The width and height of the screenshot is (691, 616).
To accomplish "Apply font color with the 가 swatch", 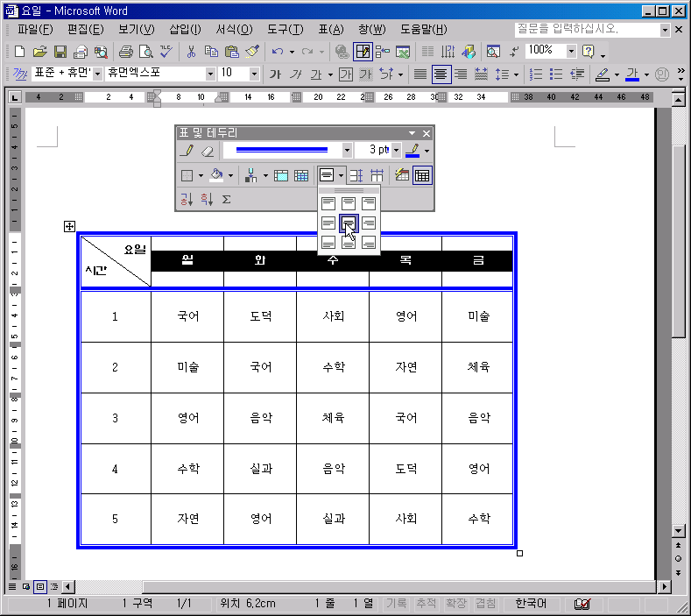I will click(632, 74).
